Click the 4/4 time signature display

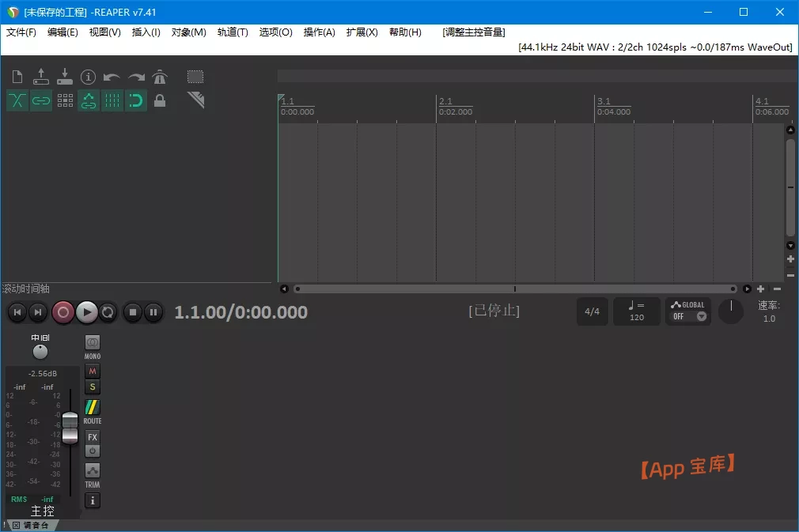click(x=592, y=311)
